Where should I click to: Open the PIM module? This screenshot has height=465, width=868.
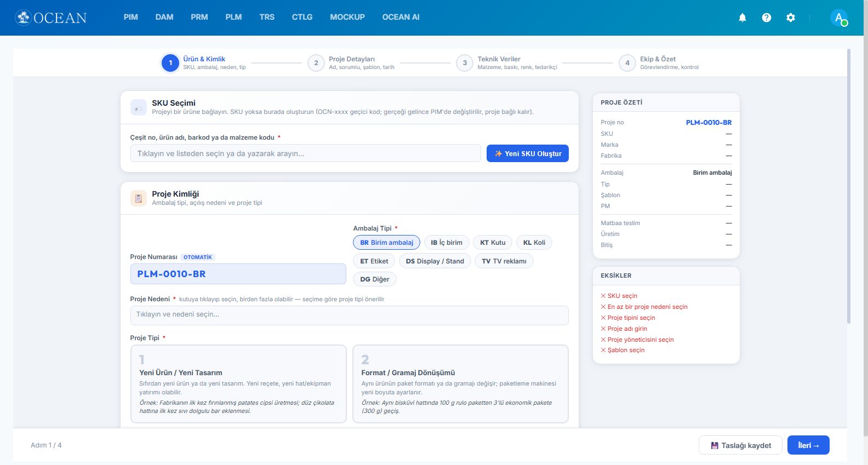pyautogui.click(x=131, y=17)
